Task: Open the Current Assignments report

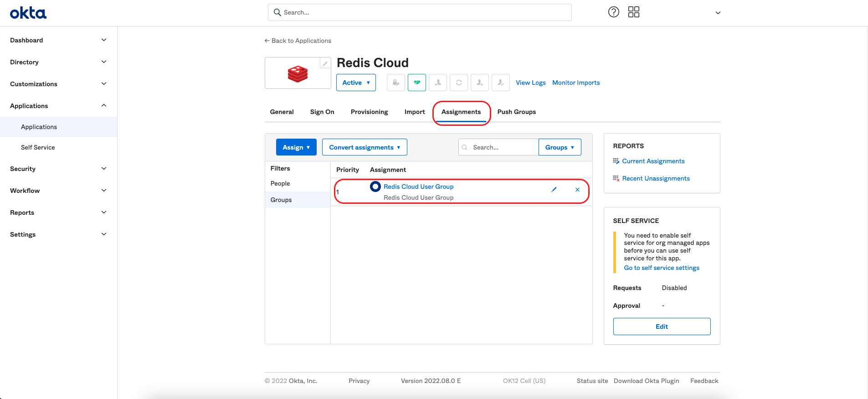Action: point(653,161)
